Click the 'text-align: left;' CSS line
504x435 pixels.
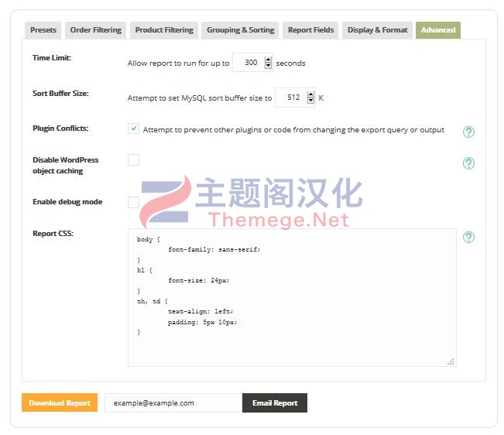click(x=201, y=311)
